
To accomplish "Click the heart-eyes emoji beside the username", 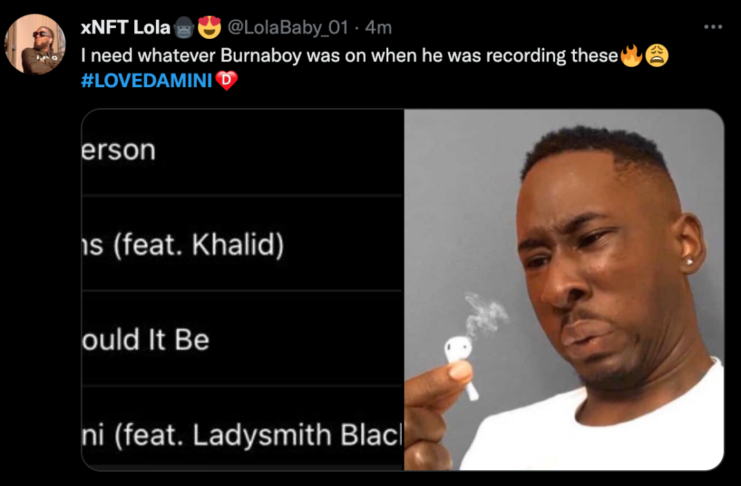I will tap(209, 27).
